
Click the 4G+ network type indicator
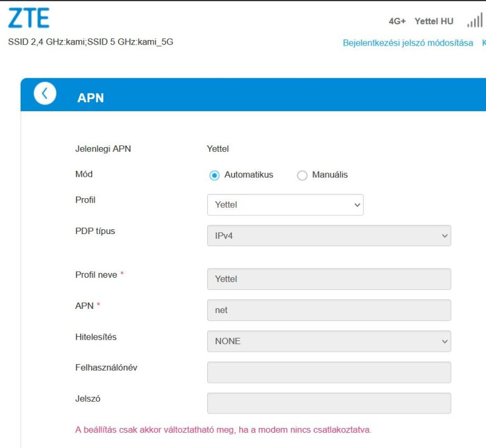click(x=397, y=21)
